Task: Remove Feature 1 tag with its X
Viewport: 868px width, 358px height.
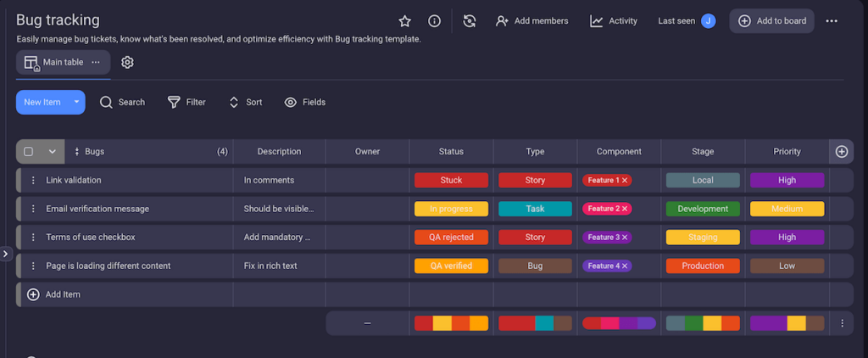Action: (625, 181)
